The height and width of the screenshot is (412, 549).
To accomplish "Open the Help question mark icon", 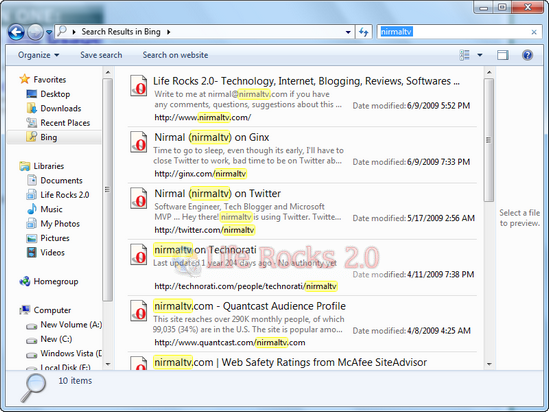I will coord(527,55).
